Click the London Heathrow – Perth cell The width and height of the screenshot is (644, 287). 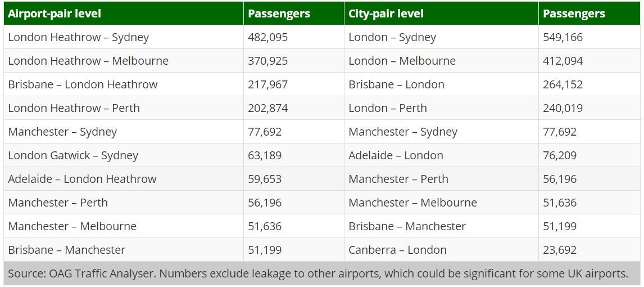coord(74,108)
